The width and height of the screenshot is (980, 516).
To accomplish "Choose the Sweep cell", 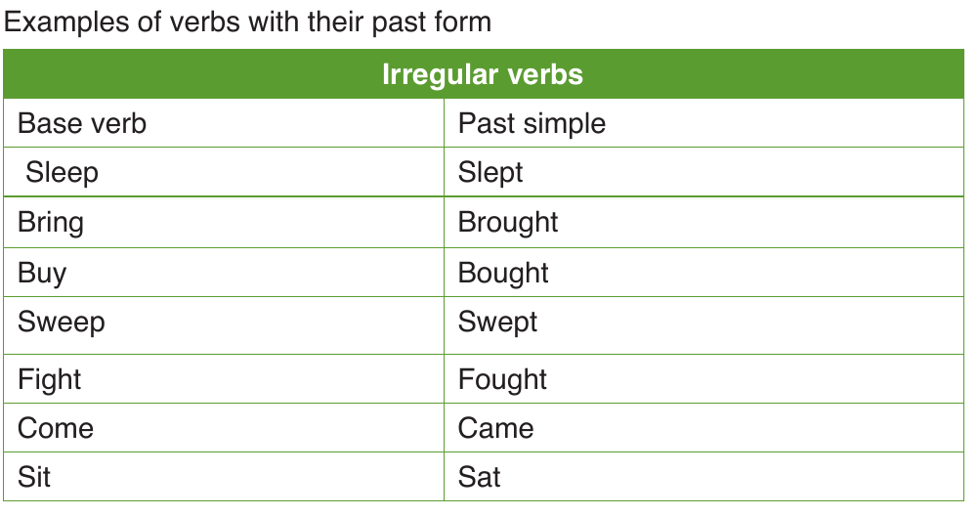I will click(x=224, y=325).
